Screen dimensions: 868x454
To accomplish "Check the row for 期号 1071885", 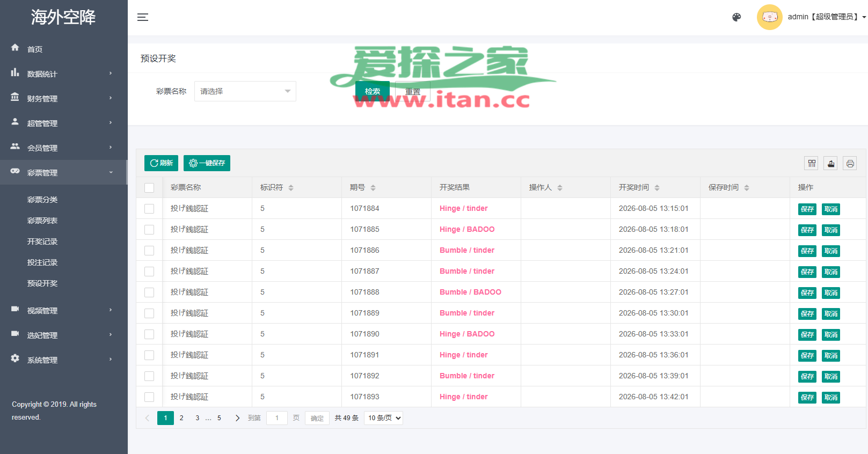I will tap(149, 230).
